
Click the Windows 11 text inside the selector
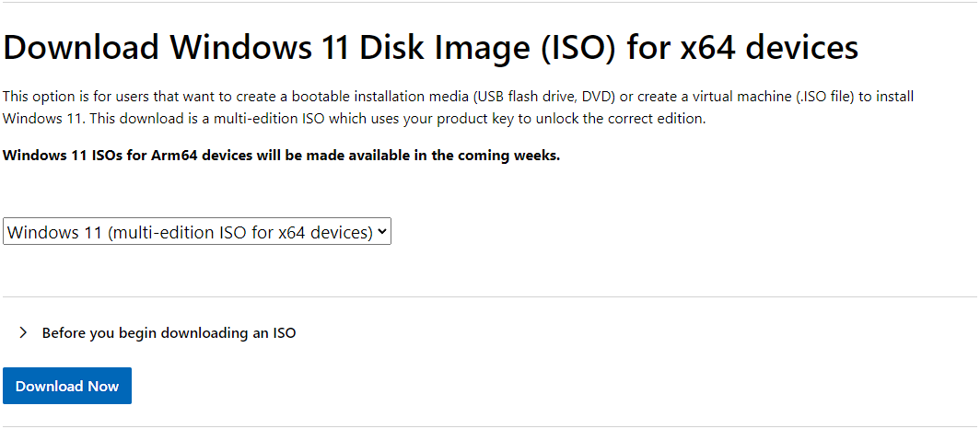click(54, 232)
